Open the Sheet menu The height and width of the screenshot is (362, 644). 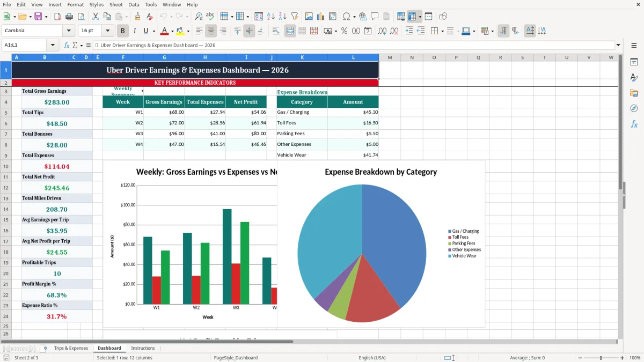coord(116,4)
